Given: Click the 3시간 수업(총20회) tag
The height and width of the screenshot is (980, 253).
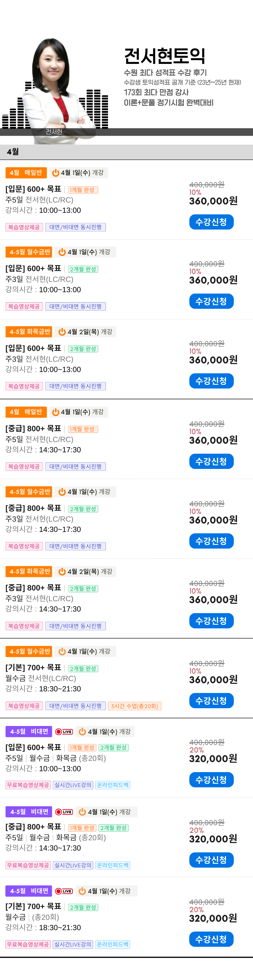Looking at the screenshot, I should click(135, 706).
